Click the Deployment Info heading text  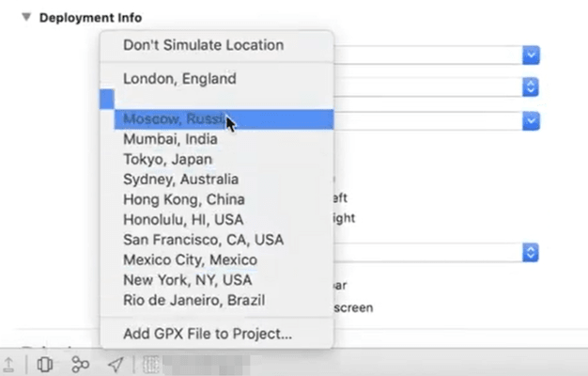coord(90,18)
